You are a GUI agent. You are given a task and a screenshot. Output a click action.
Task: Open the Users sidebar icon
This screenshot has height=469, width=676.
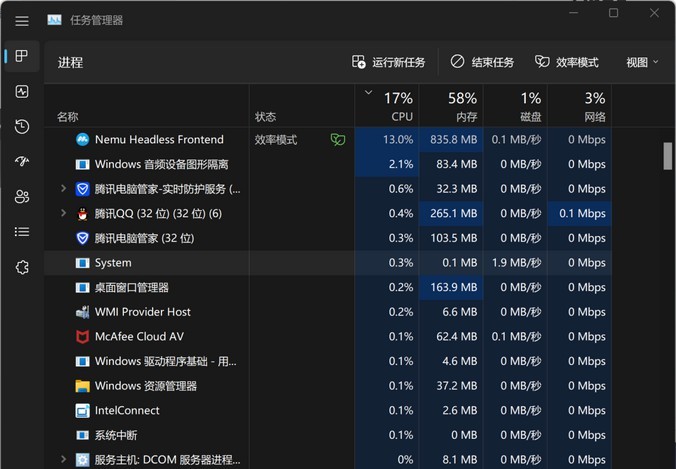click(x=22, y=197)
